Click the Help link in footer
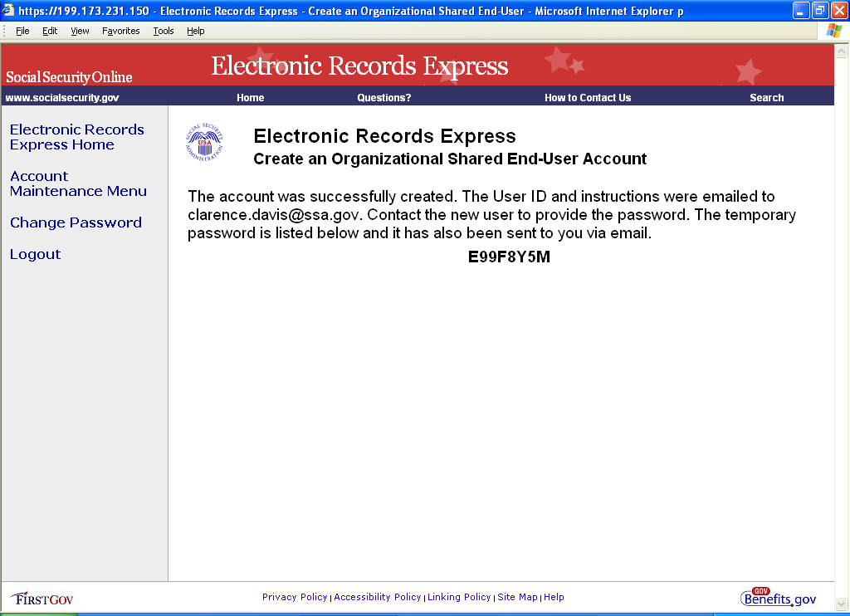Image resolution: width=850 pixels, height=616 pixels. 554,597
